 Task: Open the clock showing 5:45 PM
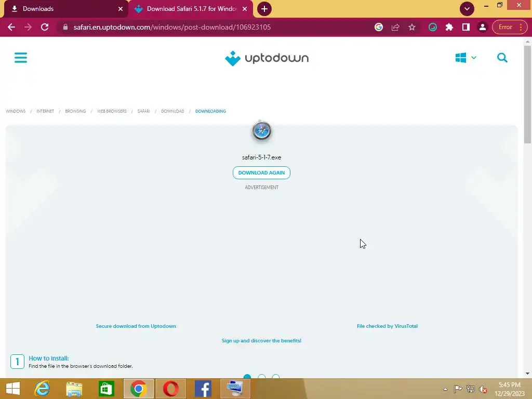(x=510, y=389)
